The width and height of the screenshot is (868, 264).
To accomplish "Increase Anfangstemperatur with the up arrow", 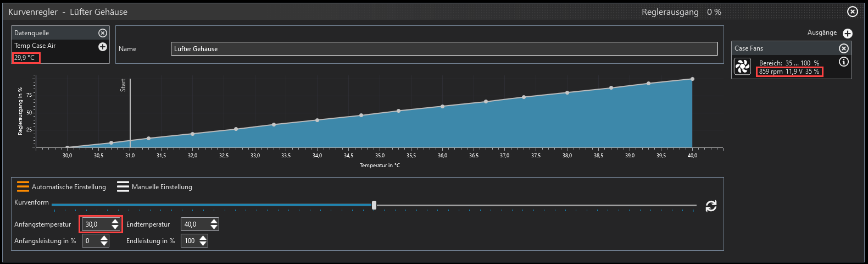I will [115, 221].
